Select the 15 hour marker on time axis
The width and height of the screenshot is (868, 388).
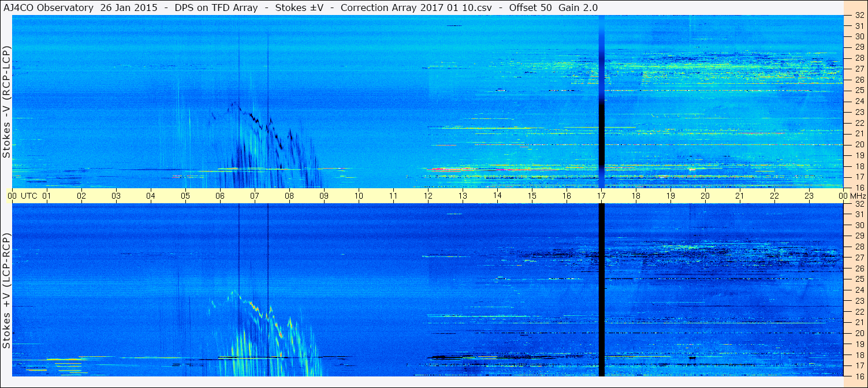pos(532,196)
